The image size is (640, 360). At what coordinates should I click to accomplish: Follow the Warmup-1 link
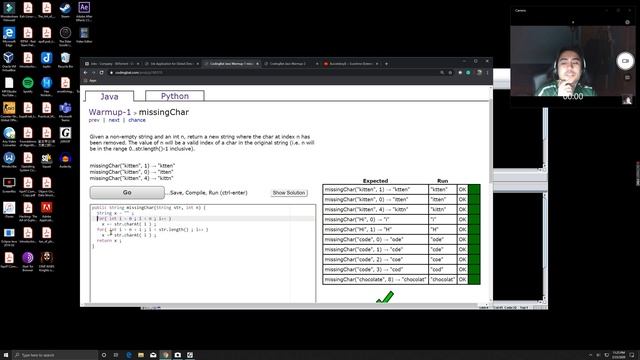110,112
